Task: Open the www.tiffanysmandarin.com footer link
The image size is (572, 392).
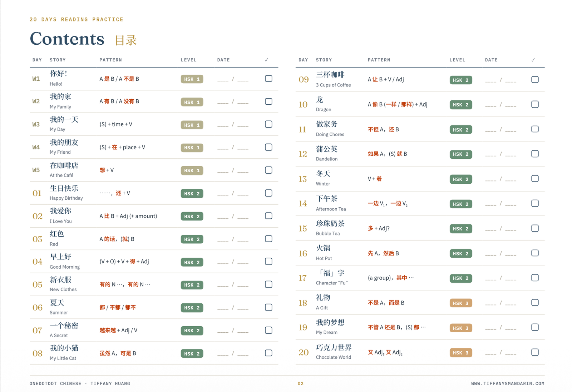Action: click(x=508, y=383)
